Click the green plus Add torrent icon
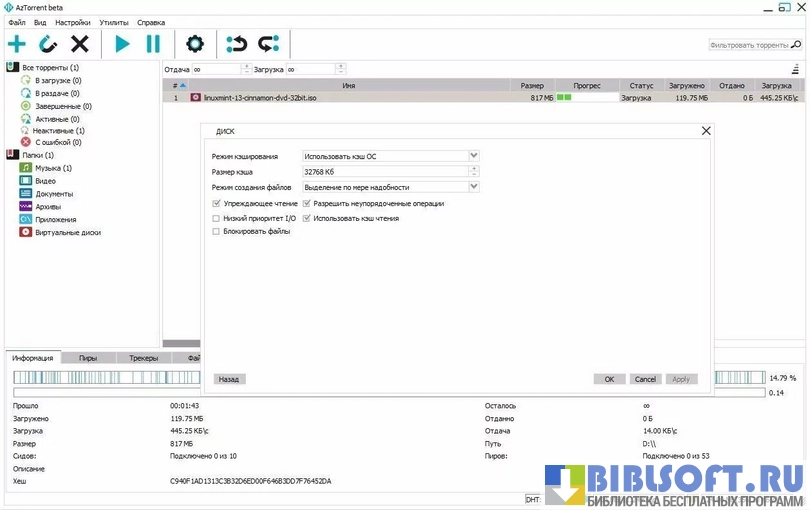This screenshot has width=810, height=510. pyautogui.click(x=17, y=44)
